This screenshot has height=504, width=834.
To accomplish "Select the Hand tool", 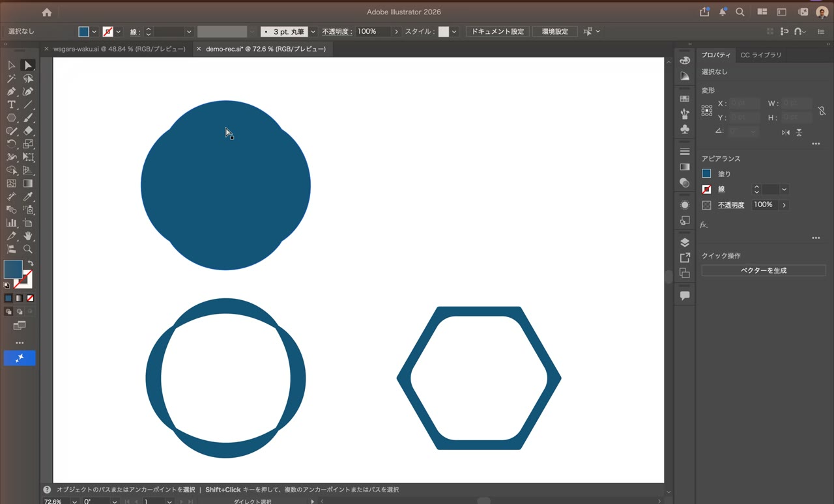I will click(x=28, y=236).
